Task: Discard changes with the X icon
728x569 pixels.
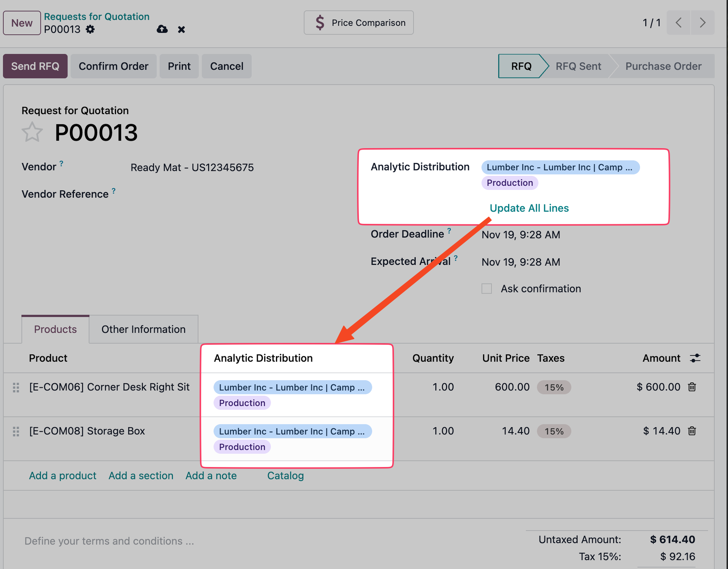Action: click(181, 29)
